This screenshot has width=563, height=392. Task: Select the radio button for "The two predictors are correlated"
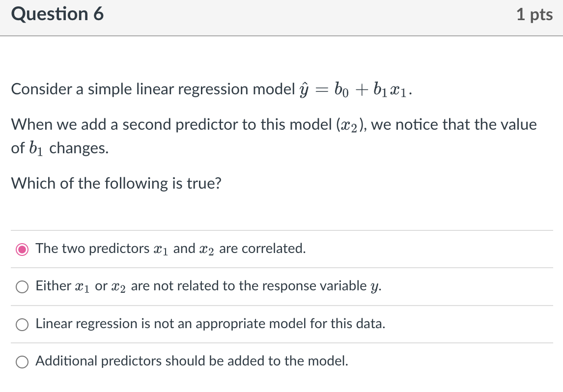click(22, 249)
